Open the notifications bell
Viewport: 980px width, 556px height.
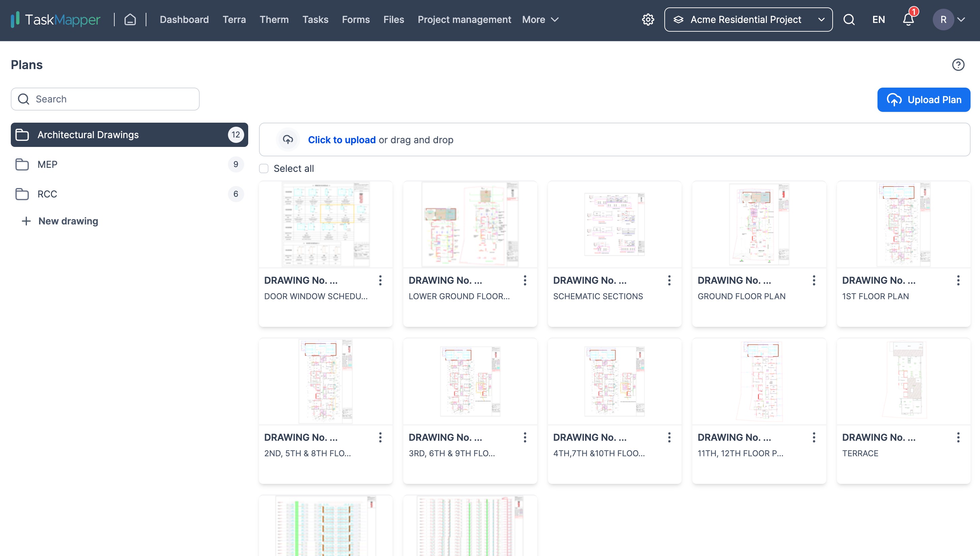point(909,20)
